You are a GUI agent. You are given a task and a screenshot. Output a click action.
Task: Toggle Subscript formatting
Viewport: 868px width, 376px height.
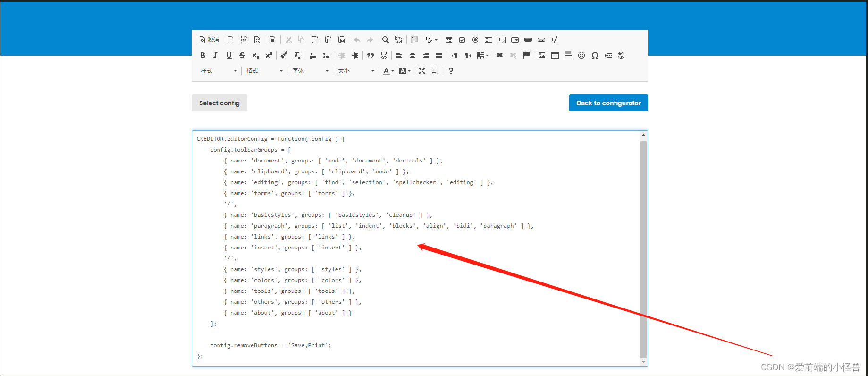pos(255,55)
